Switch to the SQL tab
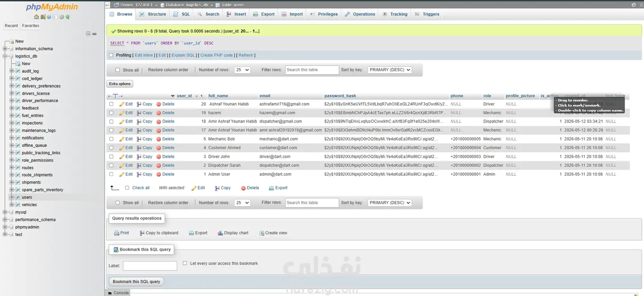Screen dimensions: 644x296 tap(182, 14)
